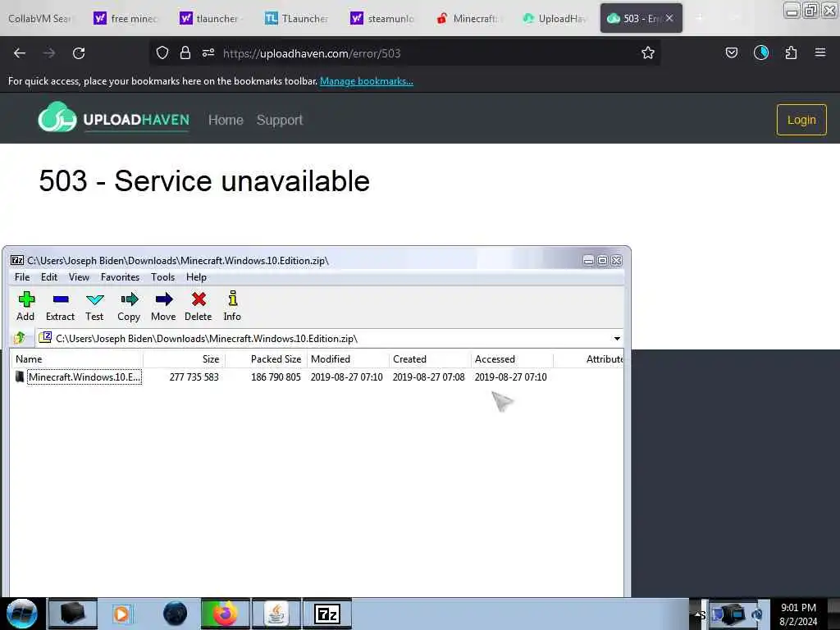
Task: Open the UploadHaven Support page
Action: pyautogui.click(x=280, y=120)
